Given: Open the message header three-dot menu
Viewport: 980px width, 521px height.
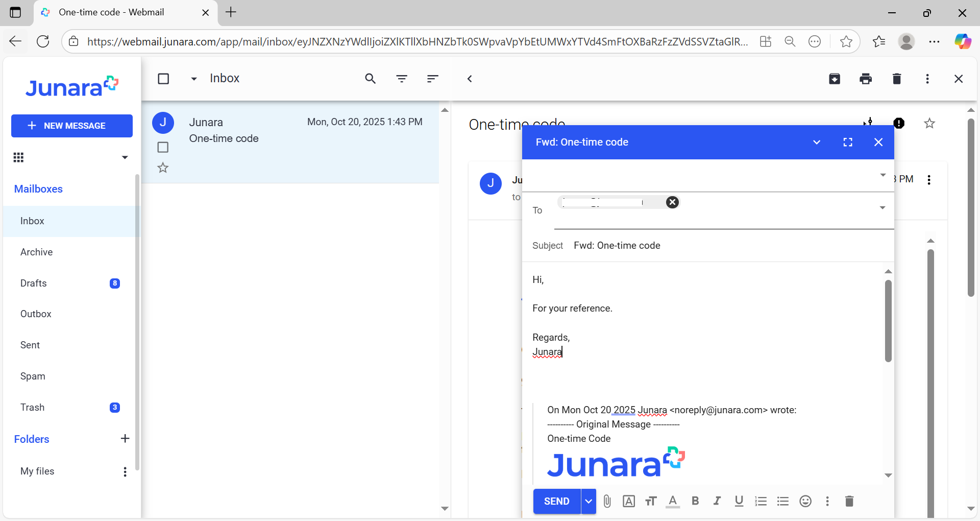Looking at the screenshot, I should [929, 180].
